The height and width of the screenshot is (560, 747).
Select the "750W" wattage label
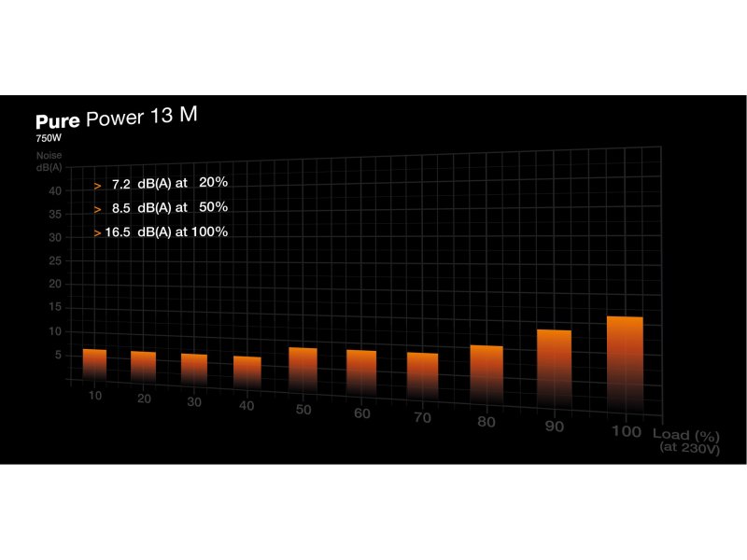[x=49, y=138]
